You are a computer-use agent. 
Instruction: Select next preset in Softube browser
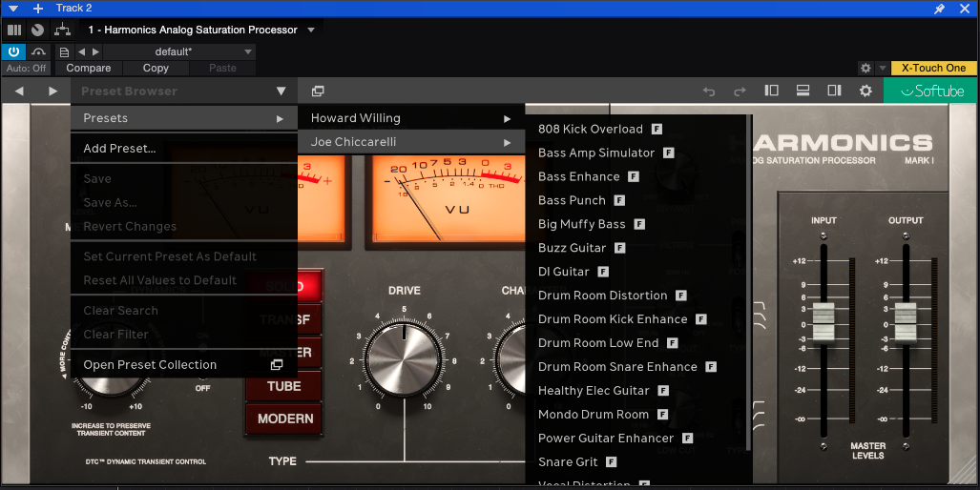click(53, 92)
